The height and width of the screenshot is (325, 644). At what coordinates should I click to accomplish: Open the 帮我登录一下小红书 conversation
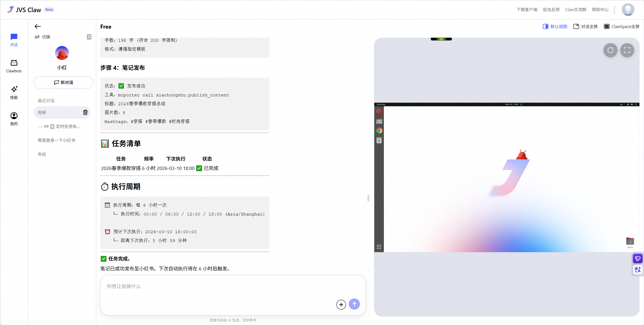pos(56,140)
